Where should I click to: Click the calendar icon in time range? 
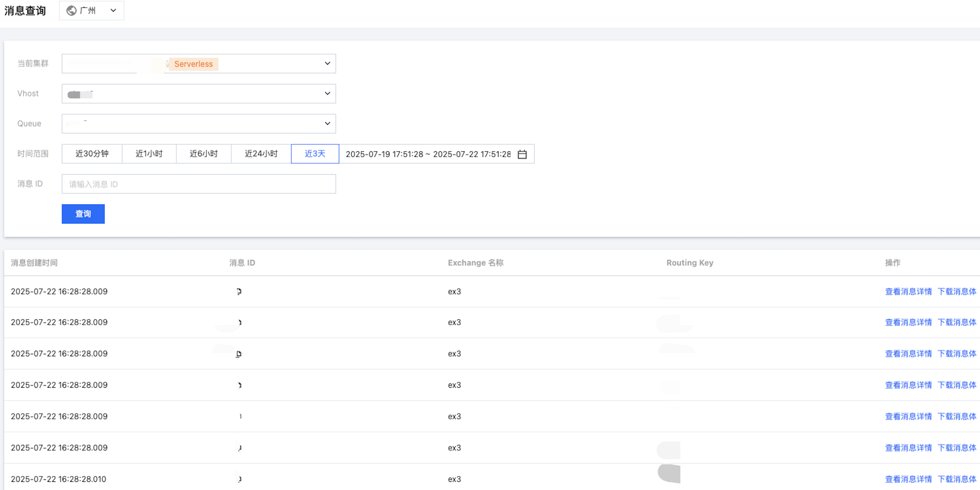(522, 154)
